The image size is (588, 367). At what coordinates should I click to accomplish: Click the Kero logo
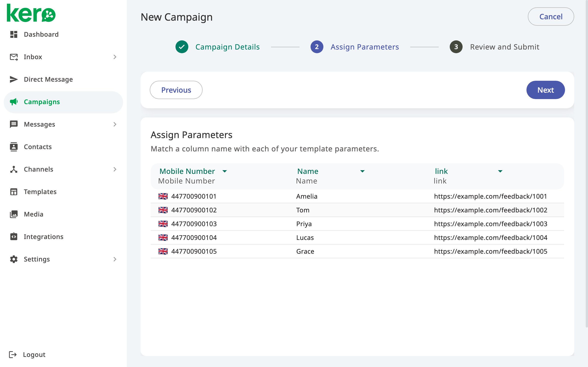[x=31, y=13]
